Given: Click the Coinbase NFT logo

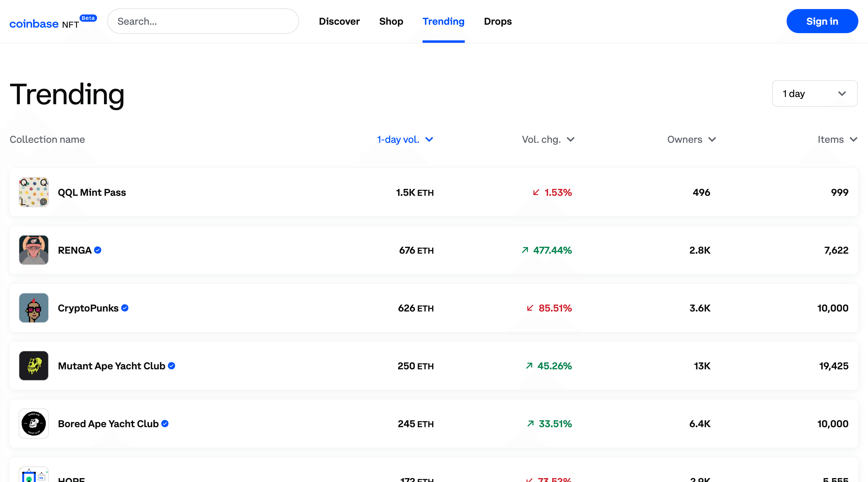Looking at the screenshot, I should [x=44, y=24].
